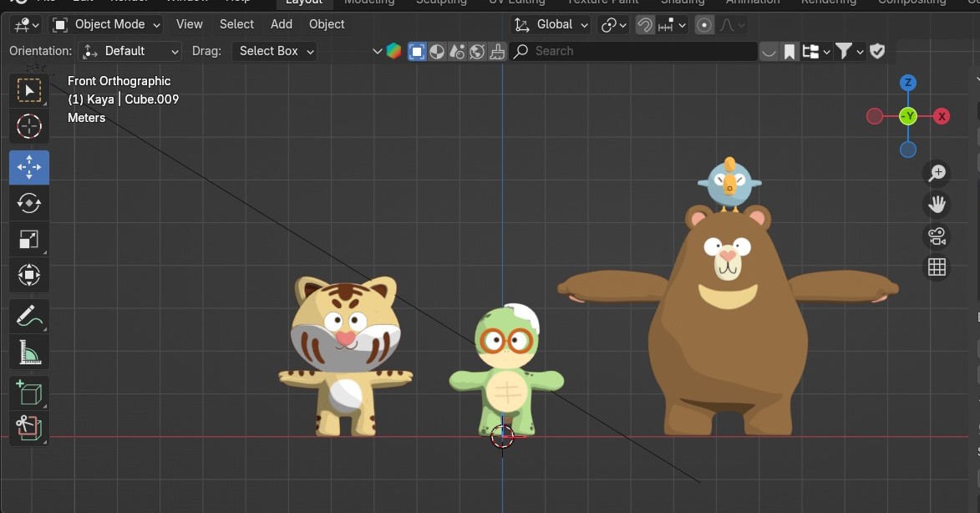This screenshot has height=513, width=980.
Task: Select the Rotate tool
Action: click(28, 203)
